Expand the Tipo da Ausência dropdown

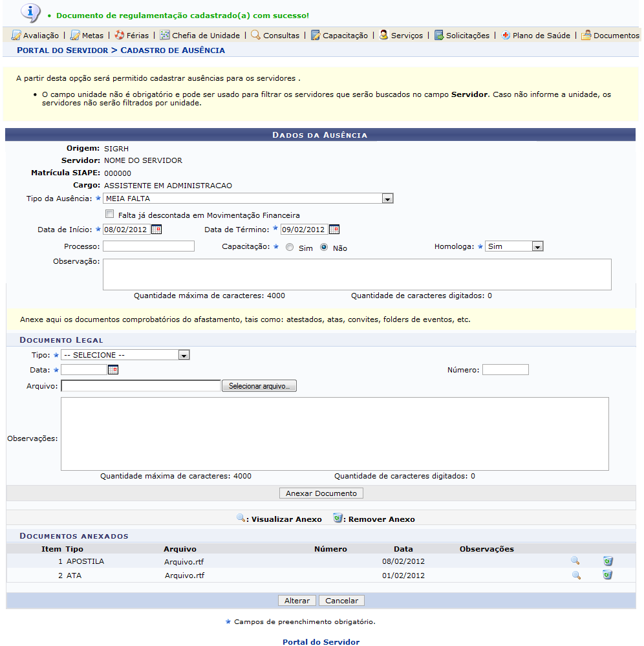click(387, 199)
